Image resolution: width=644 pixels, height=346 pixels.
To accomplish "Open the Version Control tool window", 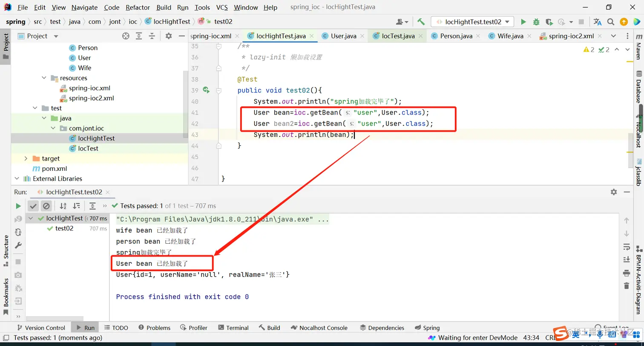I will (x=41, y=328).
